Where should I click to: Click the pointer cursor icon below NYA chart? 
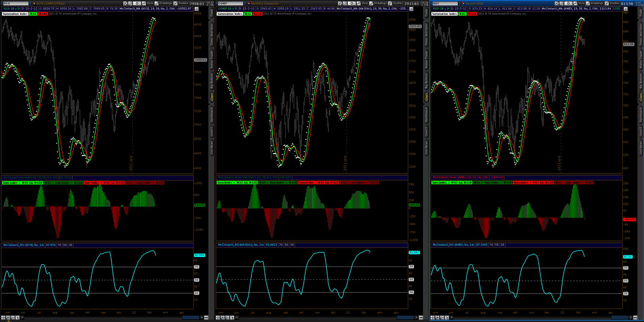[17, 318]
